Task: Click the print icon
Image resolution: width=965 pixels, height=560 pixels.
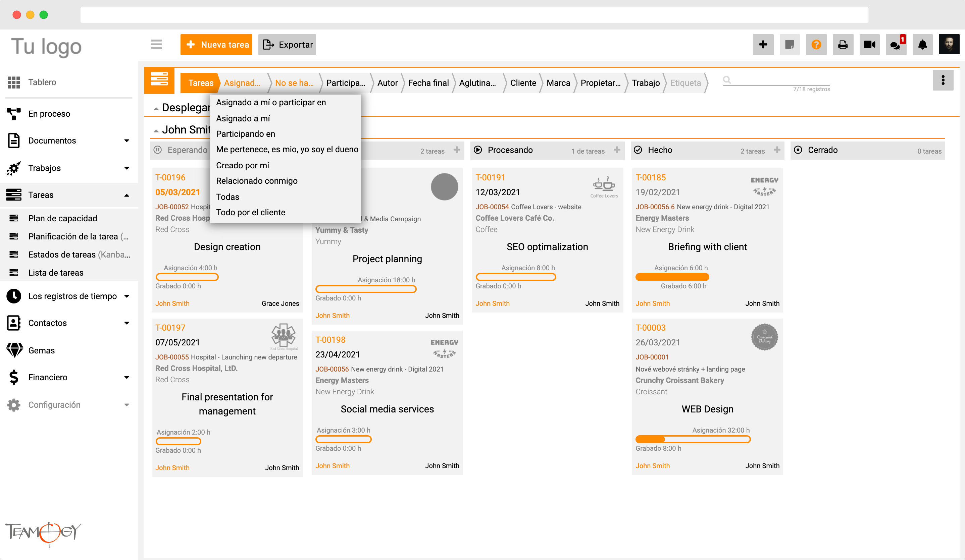Action: (x=843, y=45)
